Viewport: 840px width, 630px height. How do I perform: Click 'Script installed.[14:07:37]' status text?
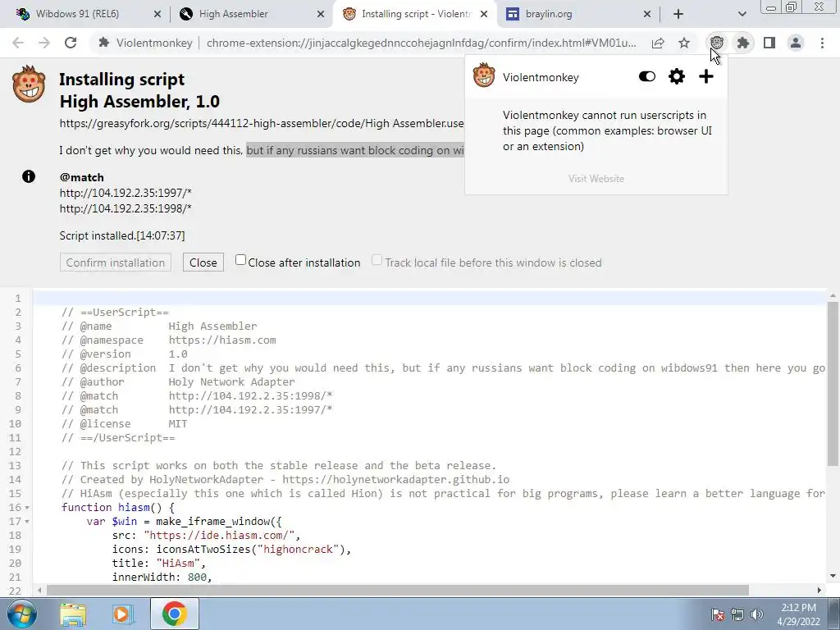click(122, 235)
